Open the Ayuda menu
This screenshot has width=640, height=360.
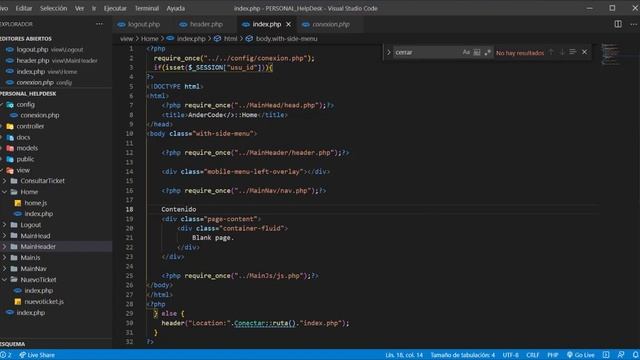pos(176,8)
